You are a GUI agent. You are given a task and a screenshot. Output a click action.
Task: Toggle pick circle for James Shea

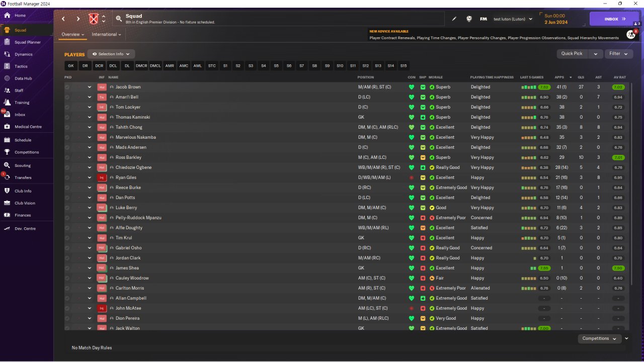pos(67,268)
